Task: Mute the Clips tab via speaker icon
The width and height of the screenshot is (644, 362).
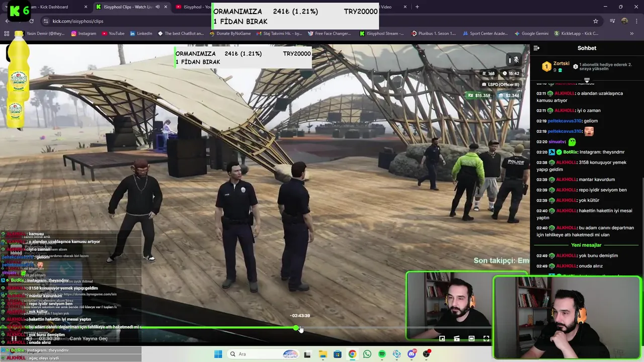Action: (157, 7)
